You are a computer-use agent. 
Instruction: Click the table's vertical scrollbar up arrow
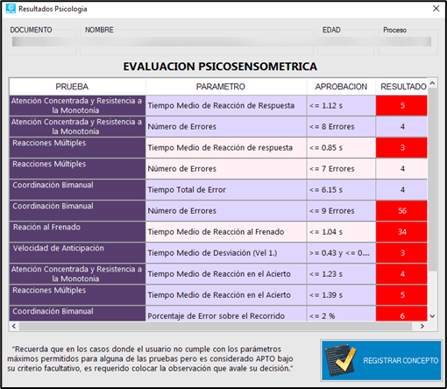[432, 83]
